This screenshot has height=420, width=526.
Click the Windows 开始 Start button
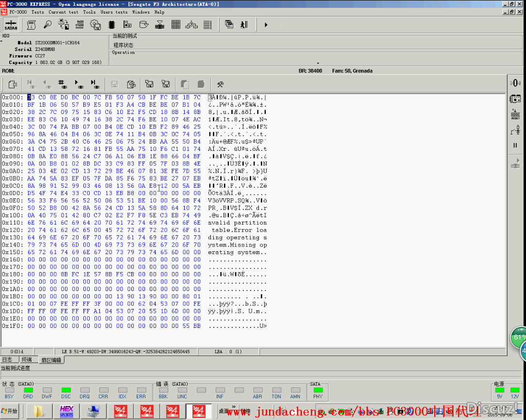tap(10, 411)
